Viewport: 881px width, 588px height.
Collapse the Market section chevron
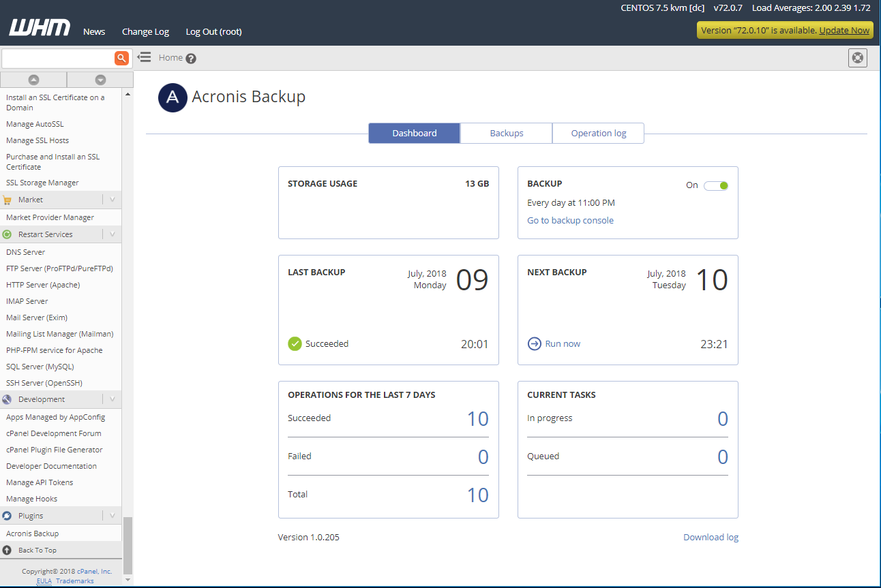click(x=112, y=200)
